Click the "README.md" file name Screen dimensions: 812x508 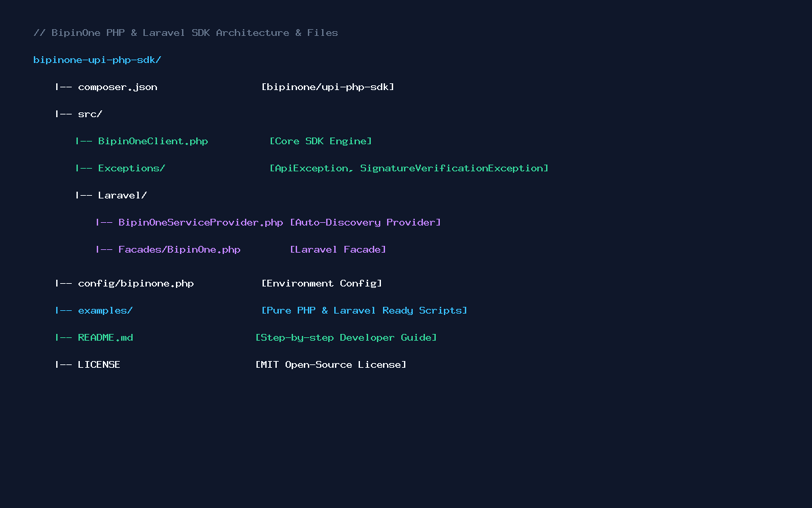click(x=106, y=337)
